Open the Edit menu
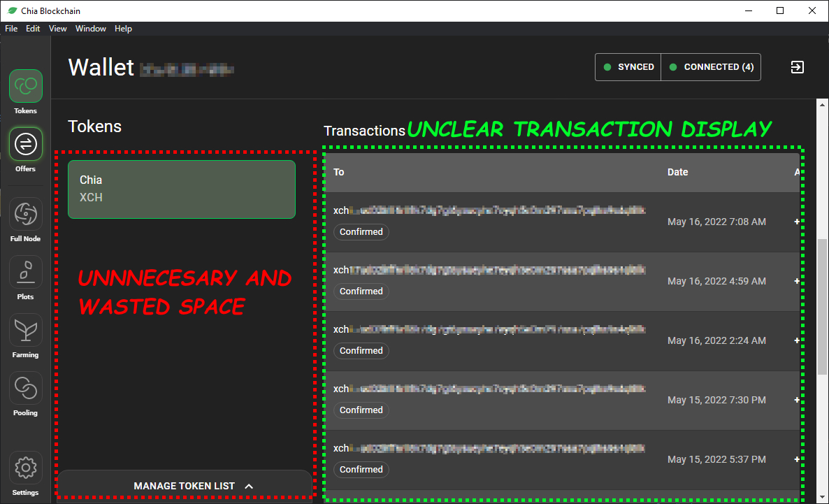The height and width of the screenshot is (504, 829). (x=33, y=29)
